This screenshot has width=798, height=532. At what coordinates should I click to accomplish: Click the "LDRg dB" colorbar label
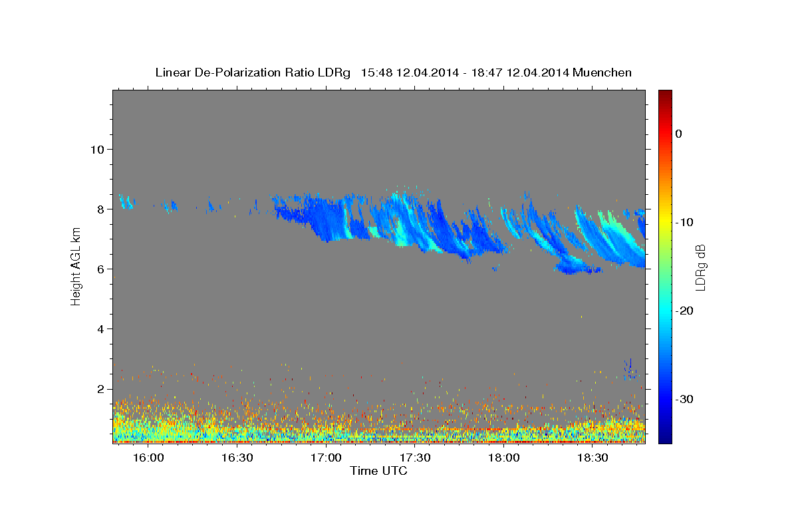pyautogui.click(x=700, y=267)
